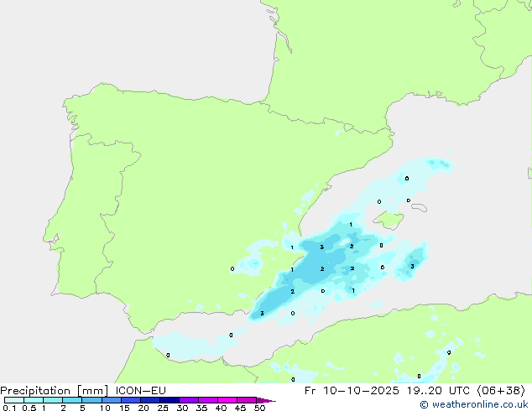Click the legend number '30'
Image resolution: width=532 pixels, height=411 pixels.
pyautogui.click(x=182, y=408)
